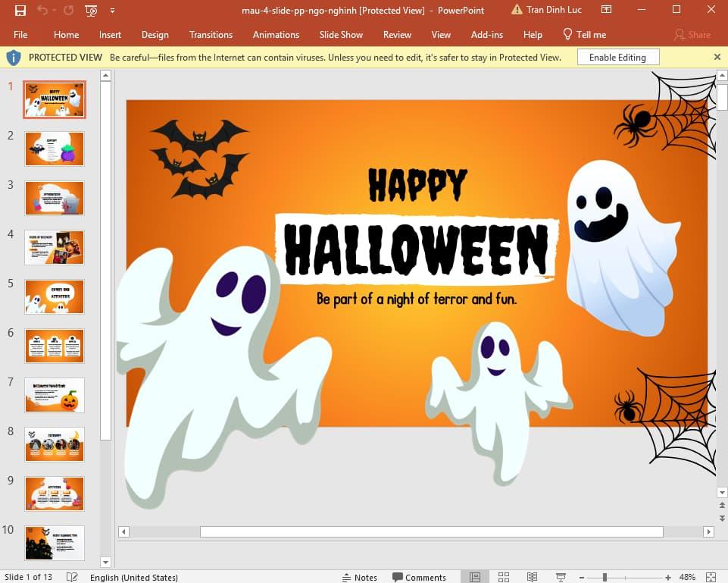Start Slide Show from the status bar icon

(x=561, y=577)
